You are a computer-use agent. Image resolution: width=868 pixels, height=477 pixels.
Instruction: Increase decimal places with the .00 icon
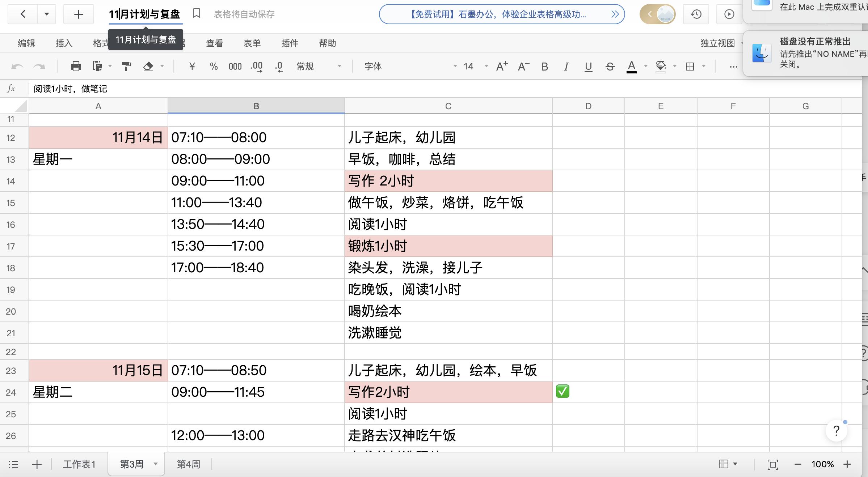tap(257, 66)
